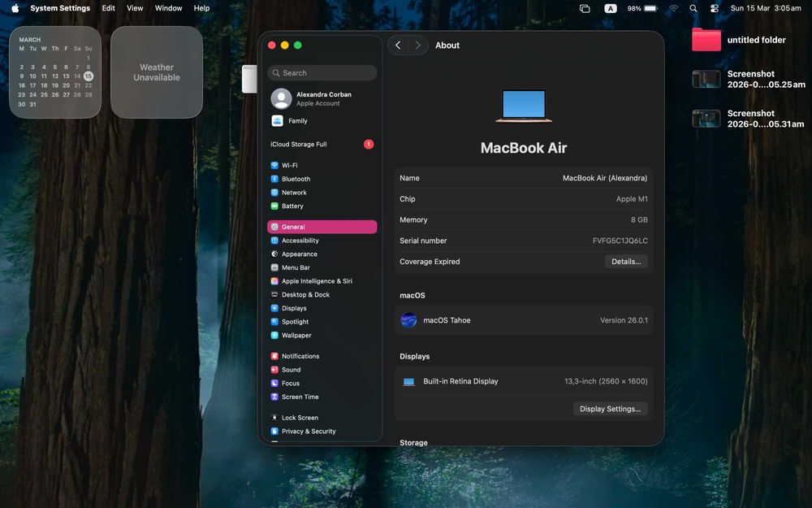
Task: Click day 15 in calendar widget
Action: [88, 76]
